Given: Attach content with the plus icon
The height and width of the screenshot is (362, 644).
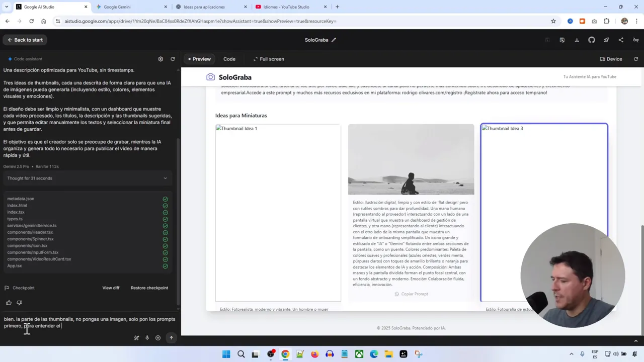Looking at the screenshot, I should 158,337.
